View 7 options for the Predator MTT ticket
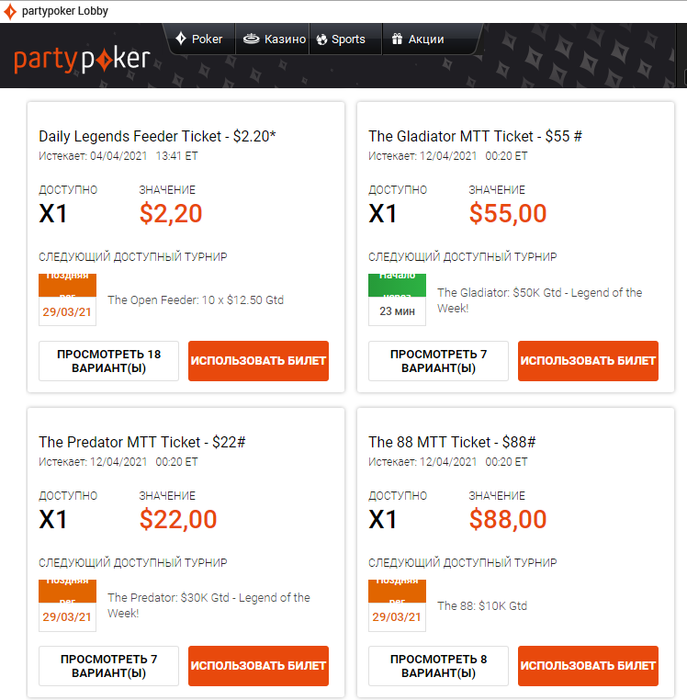 pos(108,666)
